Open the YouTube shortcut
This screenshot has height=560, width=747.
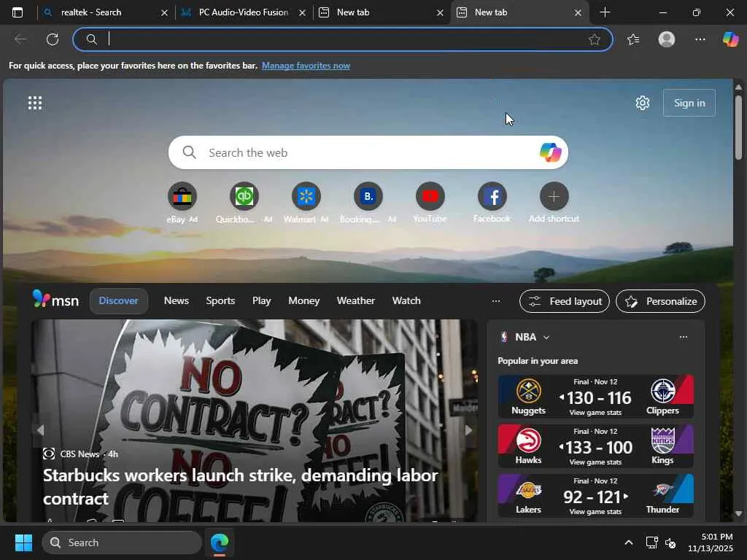click(430, 196)
